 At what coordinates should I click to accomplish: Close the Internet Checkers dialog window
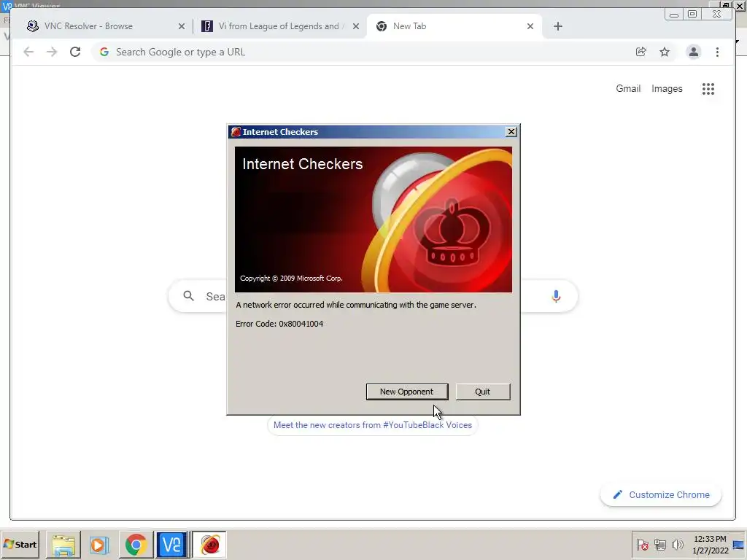coord(511,132)
